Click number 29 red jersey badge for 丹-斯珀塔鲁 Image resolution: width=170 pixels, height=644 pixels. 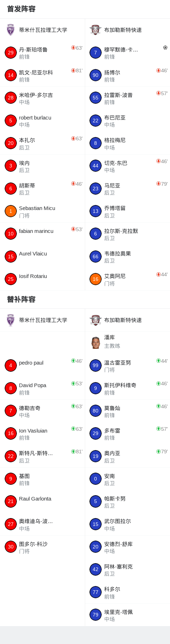pos(11,53)
